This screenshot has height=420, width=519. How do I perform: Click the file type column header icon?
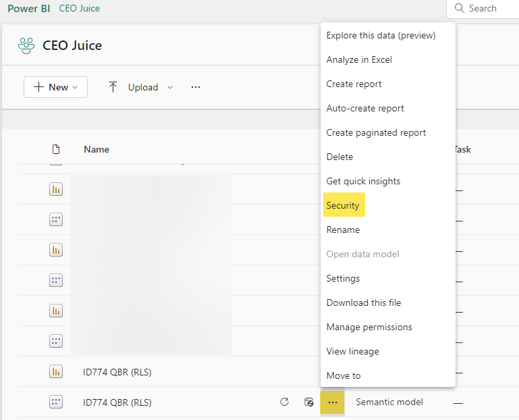56,149
